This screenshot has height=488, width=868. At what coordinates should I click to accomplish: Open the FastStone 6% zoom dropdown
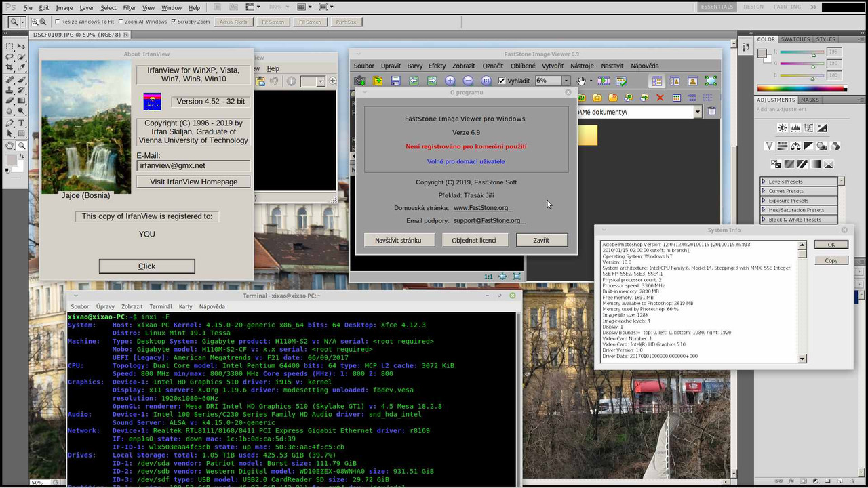[566, 81]
